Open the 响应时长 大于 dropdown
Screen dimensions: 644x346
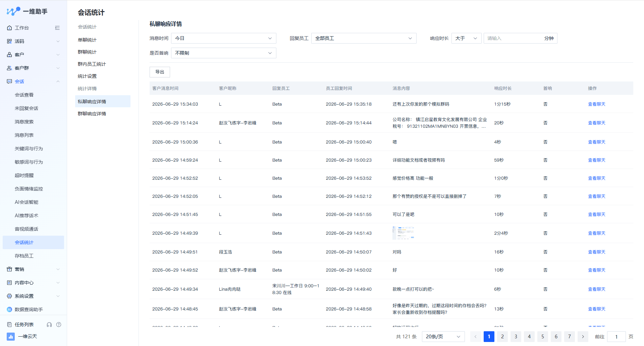(x=467, y=38)
